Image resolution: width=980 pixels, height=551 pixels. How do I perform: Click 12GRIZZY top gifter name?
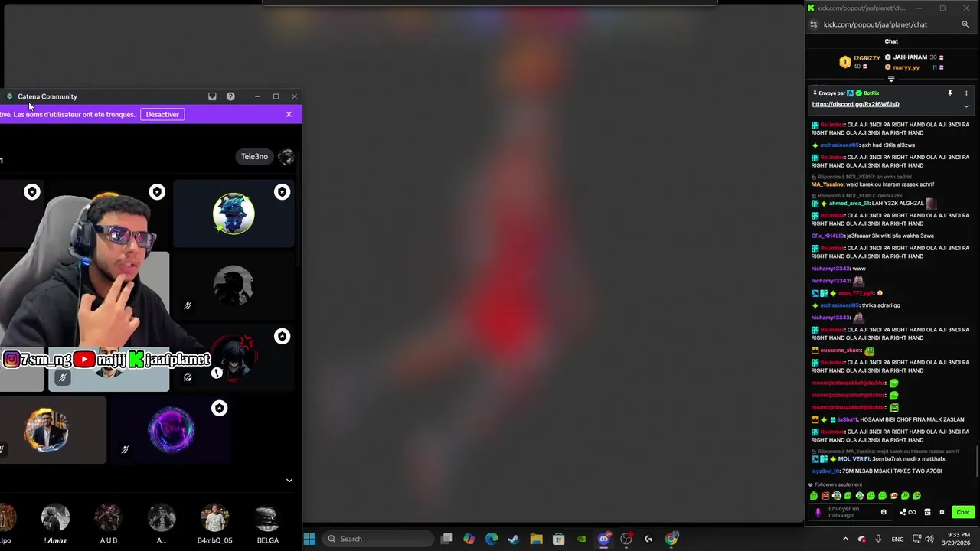[x=867, y=58]
